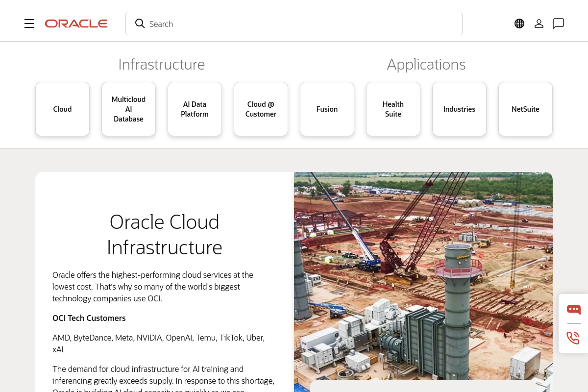Open the Industries card
This screenshot has width=588, height=392.
[x=459, y=109]
